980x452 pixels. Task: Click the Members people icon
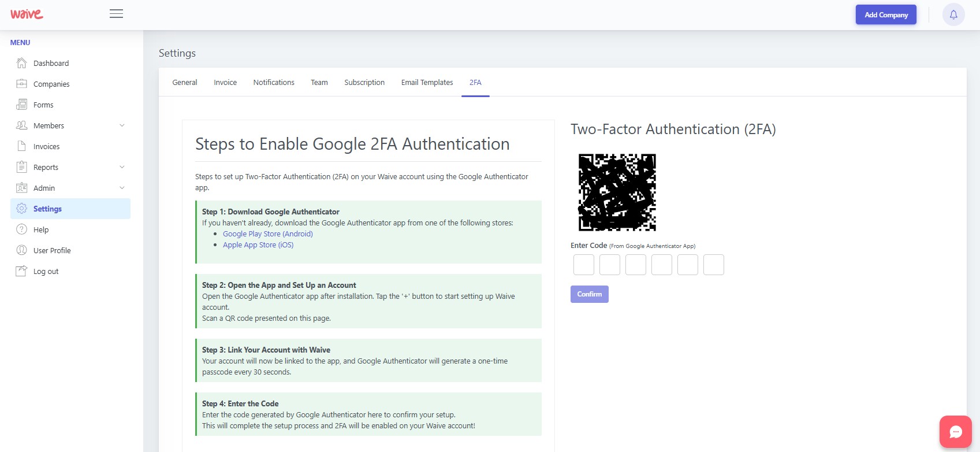[21, 125]
